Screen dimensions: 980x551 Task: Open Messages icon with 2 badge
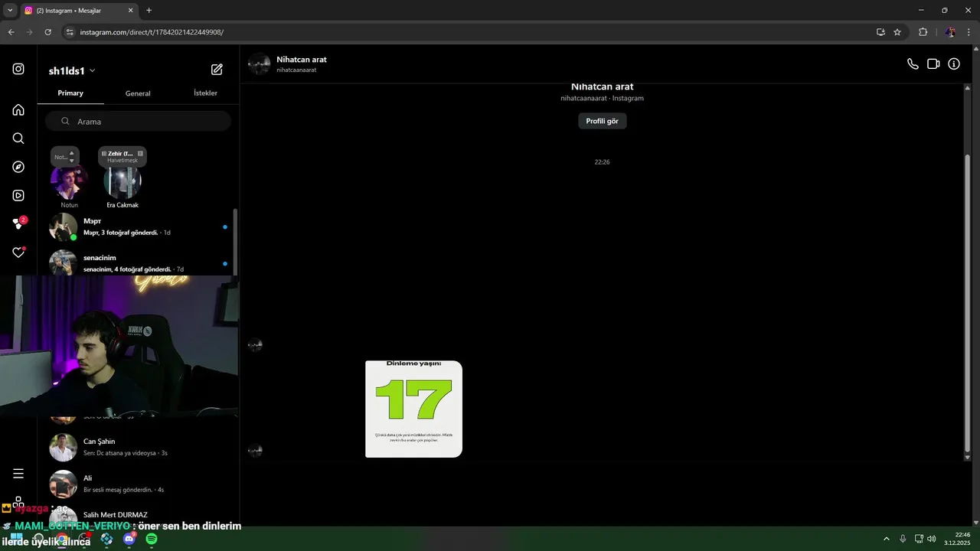click(19, 223)
